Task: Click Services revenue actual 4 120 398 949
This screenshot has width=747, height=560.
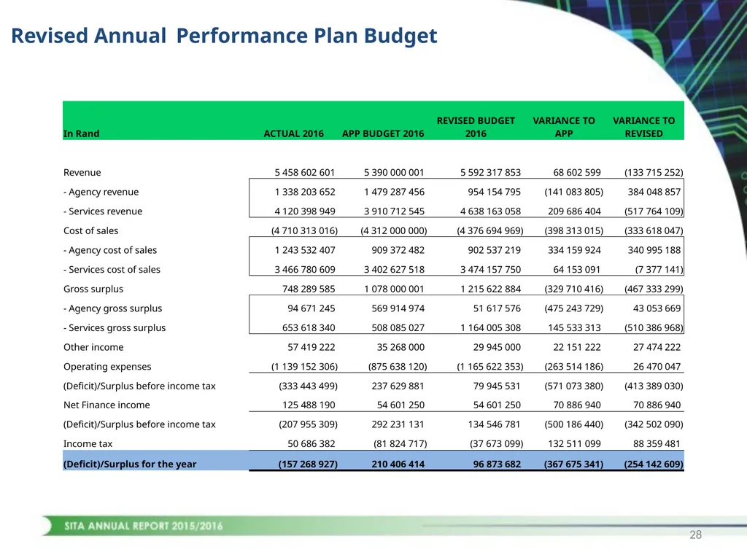Action: pyautogui.click(x=304, y=211)
